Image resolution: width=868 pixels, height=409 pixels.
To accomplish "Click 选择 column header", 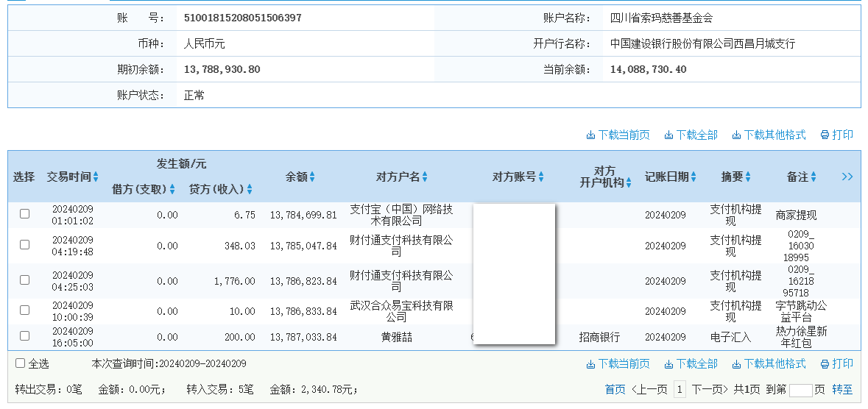I will coord(24,177).
